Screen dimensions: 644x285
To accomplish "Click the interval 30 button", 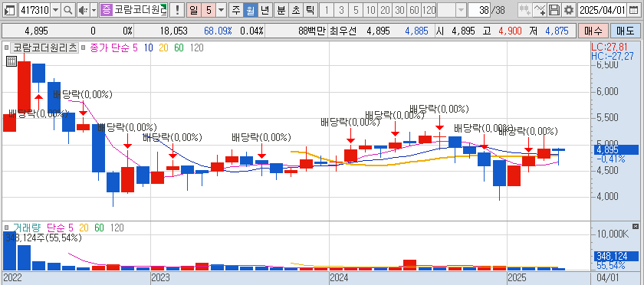I will click(x=399, y=10).
